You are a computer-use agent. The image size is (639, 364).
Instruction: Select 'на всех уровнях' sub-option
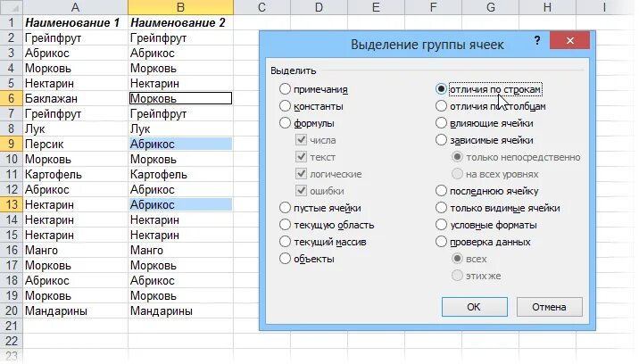457,174
